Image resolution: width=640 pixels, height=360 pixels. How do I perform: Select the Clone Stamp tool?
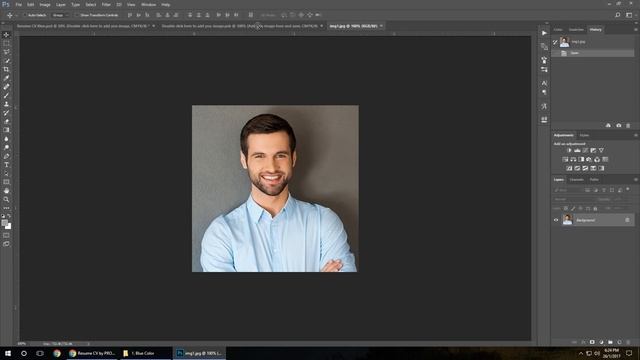click(x=6, y=104)
